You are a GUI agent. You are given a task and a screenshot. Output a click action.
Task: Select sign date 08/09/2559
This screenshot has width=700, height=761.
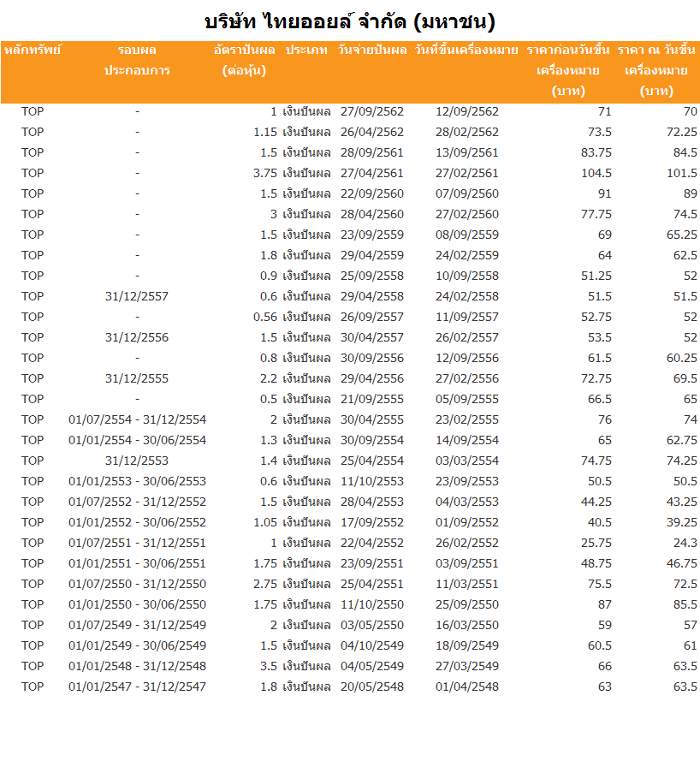[467, 235]
